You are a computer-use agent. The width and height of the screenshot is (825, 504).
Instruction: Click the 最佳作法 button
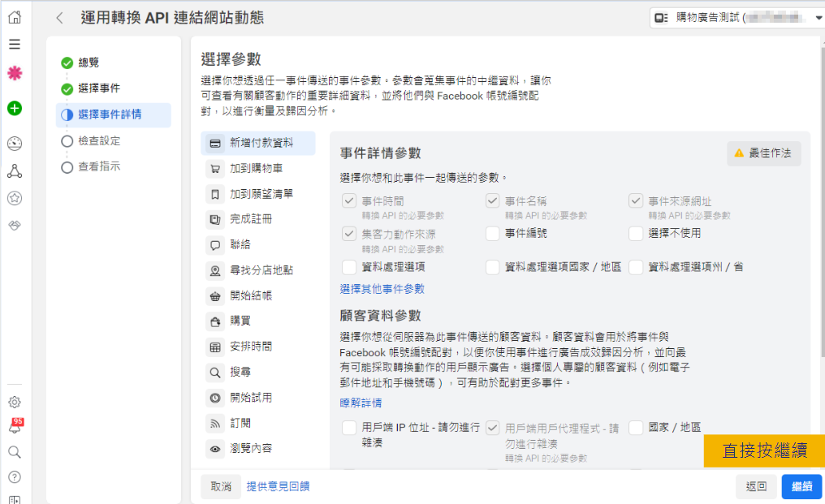pyautogui.click(x=763, y=153)
